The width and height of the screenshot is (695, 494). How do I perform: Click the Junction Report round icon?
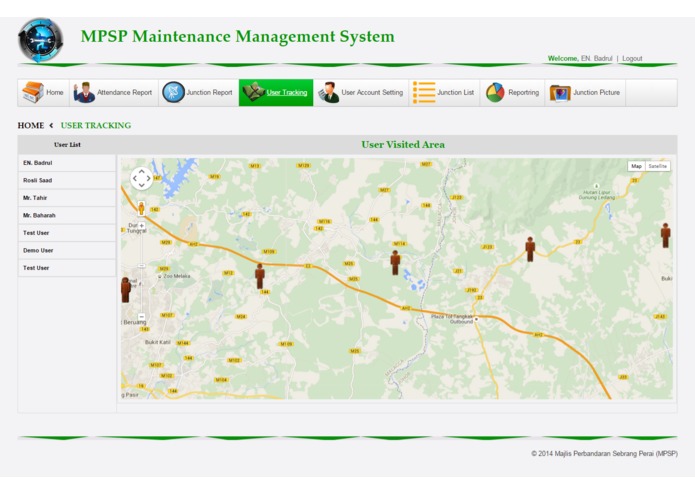click(173, 92)
